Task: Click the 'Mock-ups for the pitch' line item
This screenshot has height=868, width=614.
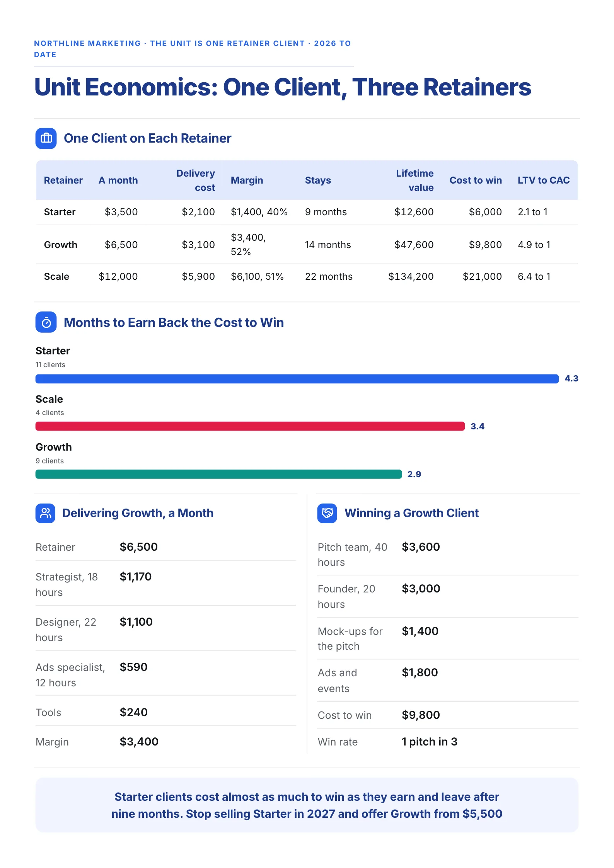Action: pos(350,638)
